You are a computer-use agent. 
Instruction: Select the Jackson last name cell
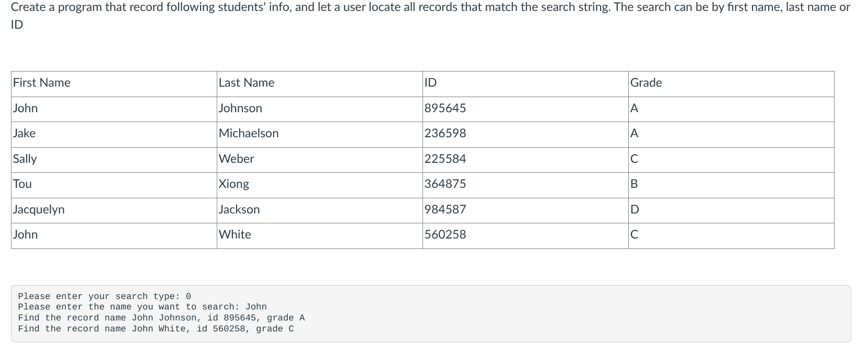pyautogui.click(x=239, y=210)
